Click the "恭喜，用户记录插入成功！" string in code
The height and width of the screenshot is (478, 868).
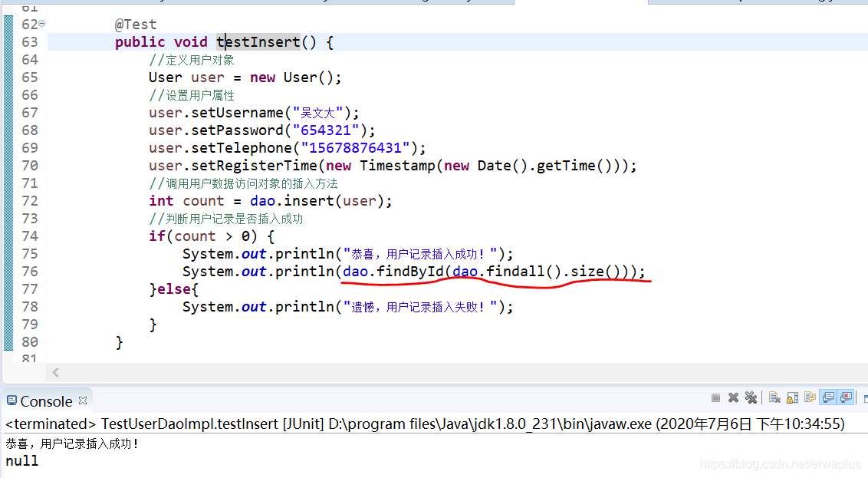click(x=420, y=254)
